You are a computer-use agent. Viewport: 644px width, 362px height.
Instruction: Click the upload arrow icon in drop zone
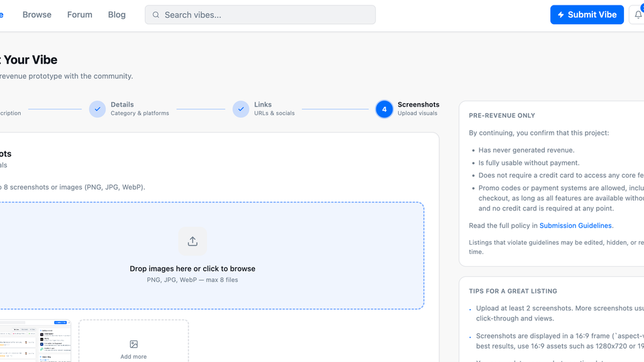pos(193,241)
